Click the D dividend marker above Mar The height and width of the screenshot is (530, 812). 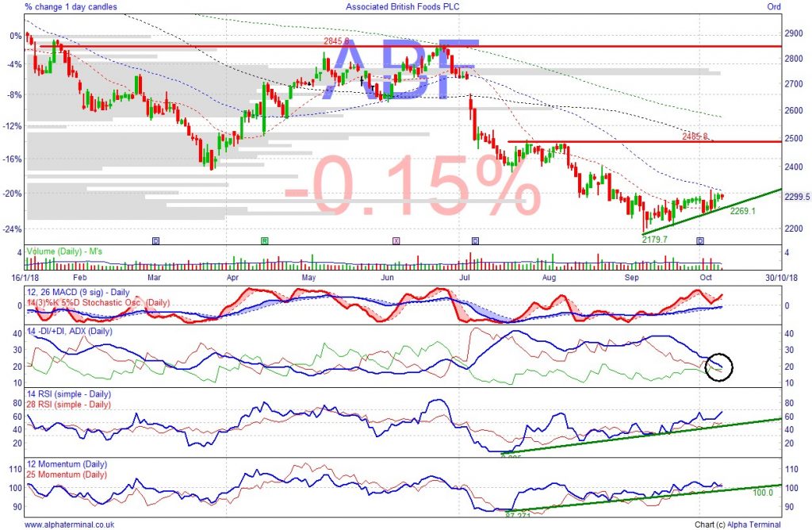(156, 241)
